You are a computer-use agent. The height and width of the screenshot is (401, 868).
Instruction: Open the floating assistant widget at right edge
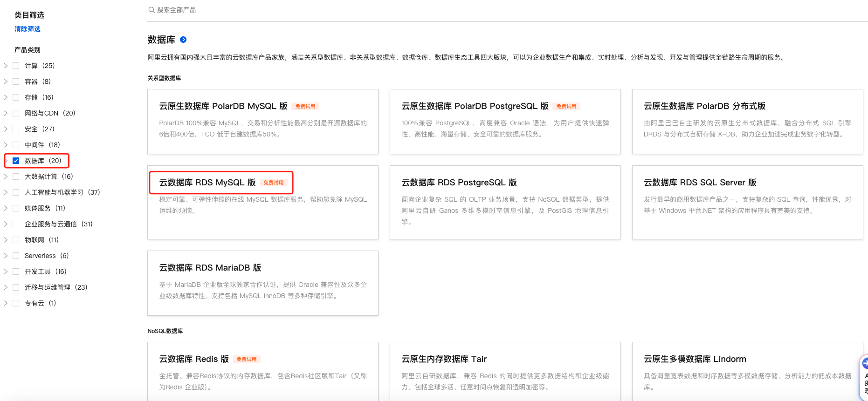click(864, 377)
